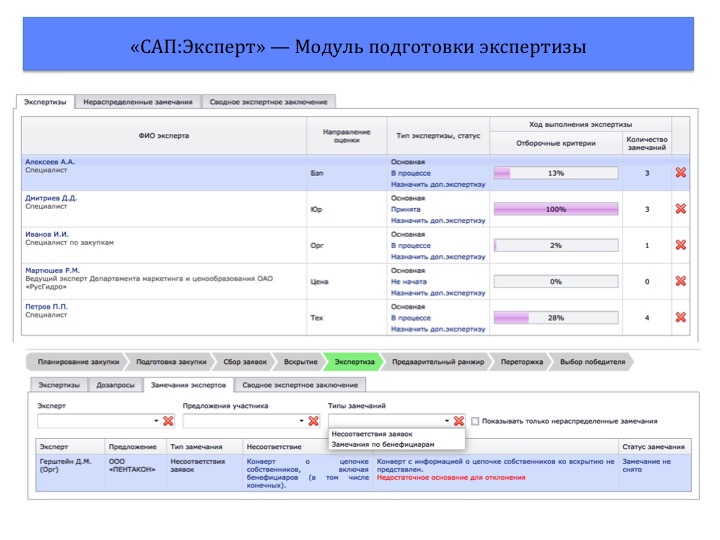
Task: Click red text Недостаточное основание для отклонения
Action: pos(451,478)
